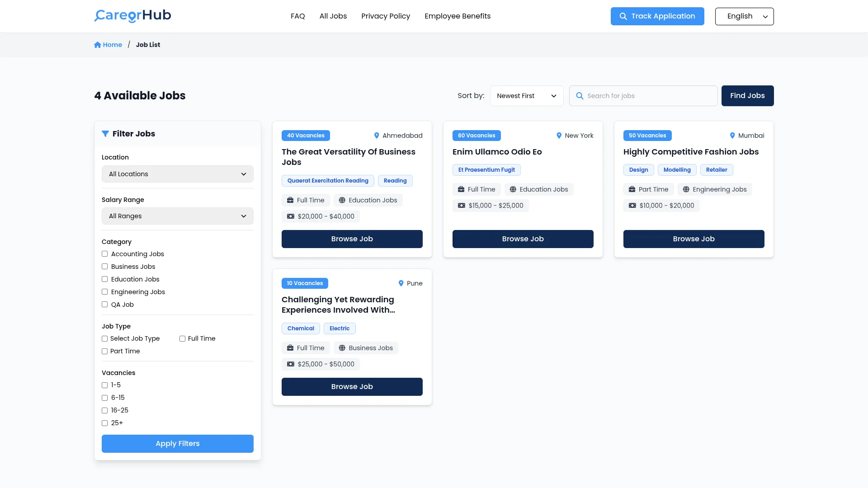
Task: Open the Newest First sort dropdown
Action: click(x=526, y=96)
